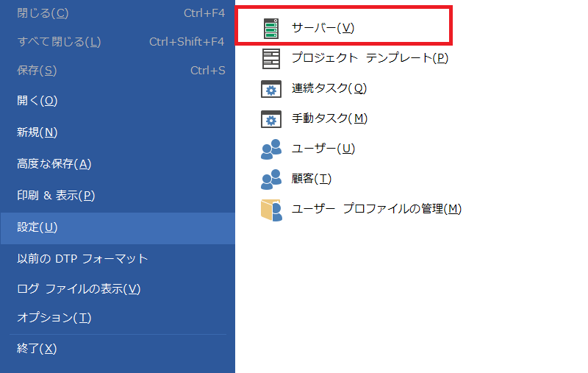Open 高度な保存(A) advanced save
The height and width of the screenshot is (373, 588).
pos(54,164)
